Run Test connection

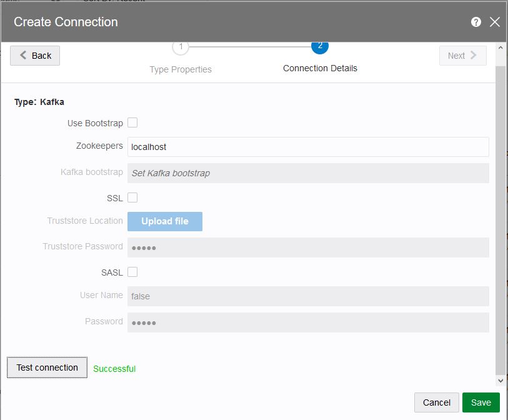[x=47, y=367]
